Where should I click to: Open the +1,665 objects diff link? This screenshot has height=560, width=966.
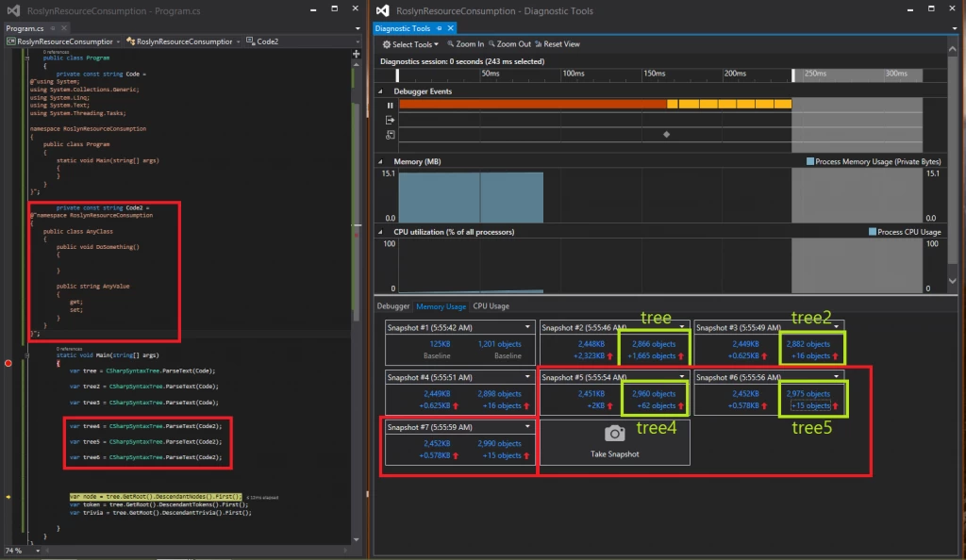pyautogui.click(x=651, y=355)
